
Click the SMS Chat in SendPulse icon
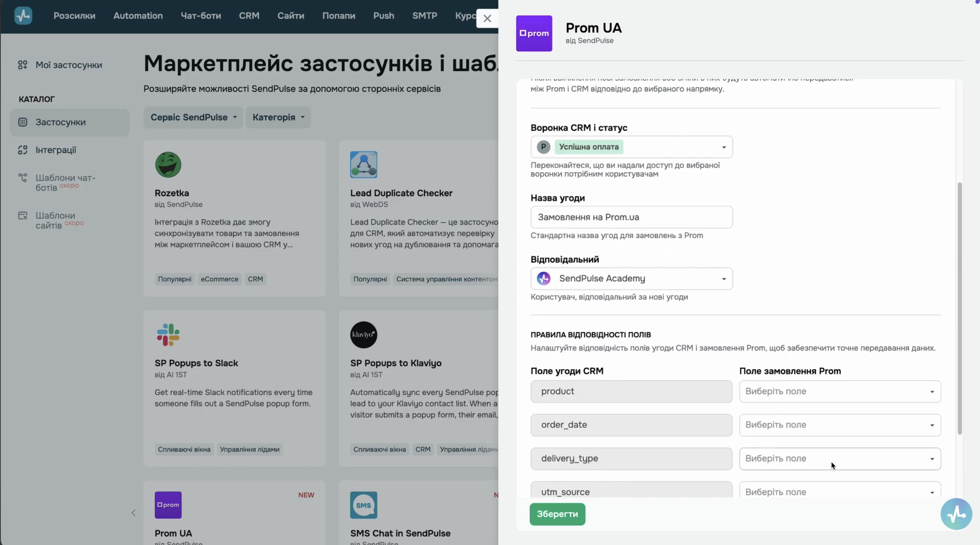point(363,505)
